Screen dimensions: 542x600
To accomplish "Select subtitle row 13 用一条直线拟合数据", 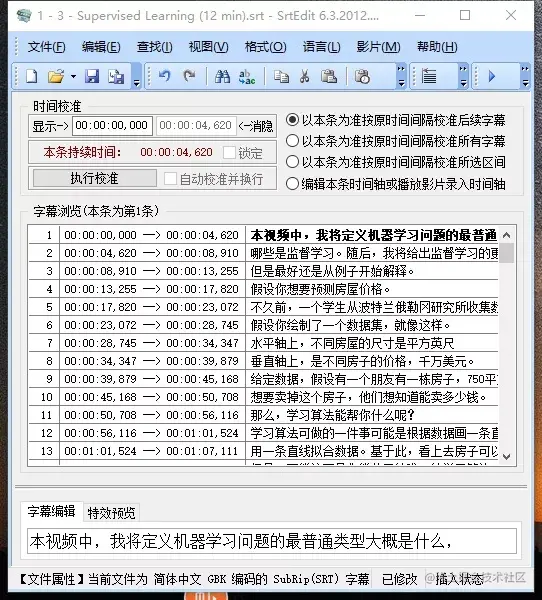I will tap(263, 451).
